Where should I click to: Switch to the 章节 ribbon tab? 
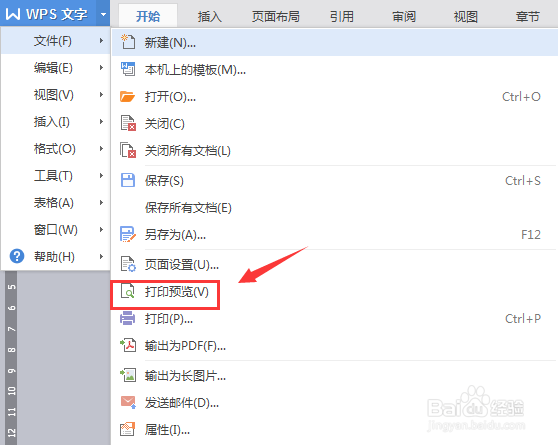coord(528,16)
